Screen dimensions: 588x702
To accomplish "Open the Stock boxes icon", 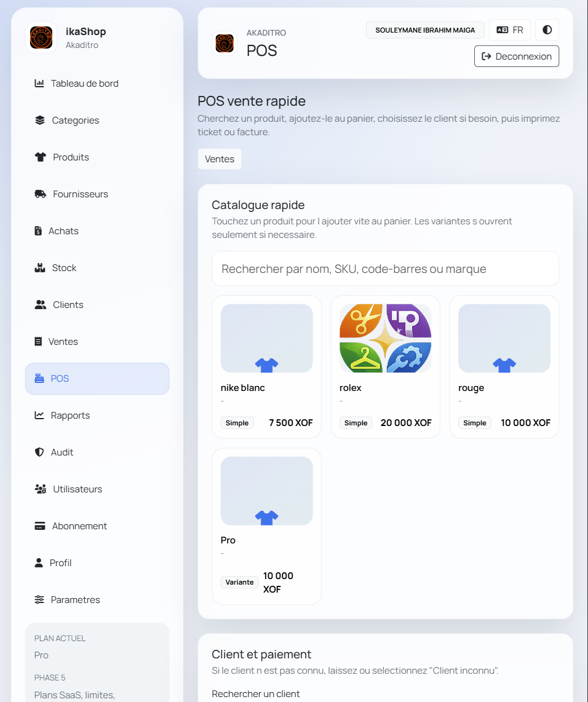I will [x=40, y=268].
